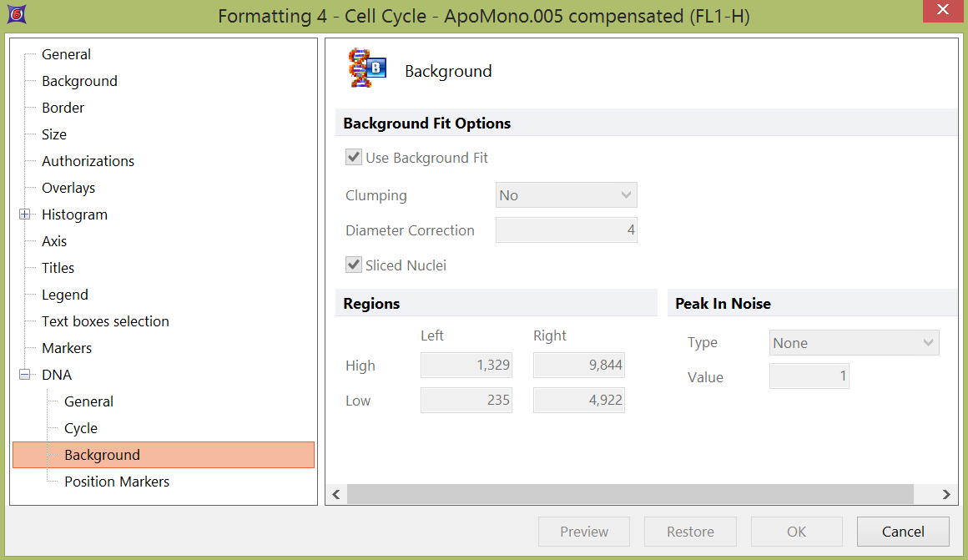Toggle the Use Background Fit checkbox

(x=354, y=158)
